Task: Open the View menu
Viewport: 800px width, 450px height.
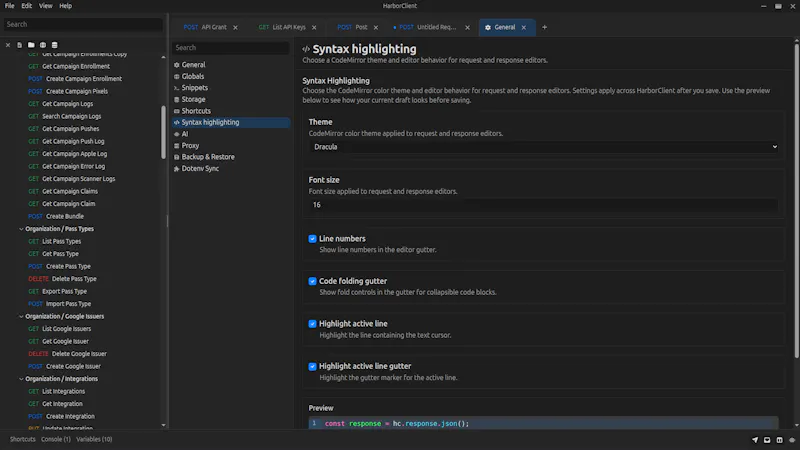Action: tap(45, 6)
